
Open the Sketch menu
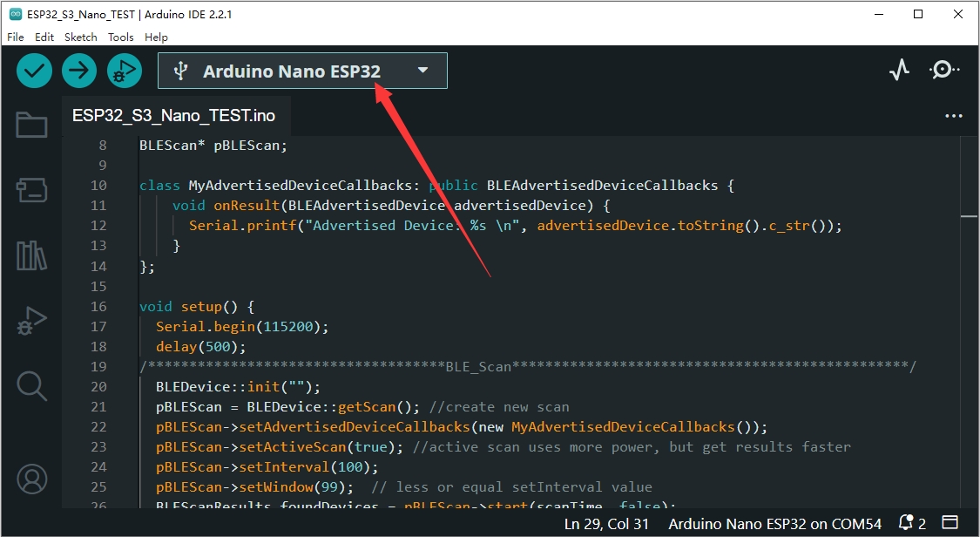[x=81, y=37]
